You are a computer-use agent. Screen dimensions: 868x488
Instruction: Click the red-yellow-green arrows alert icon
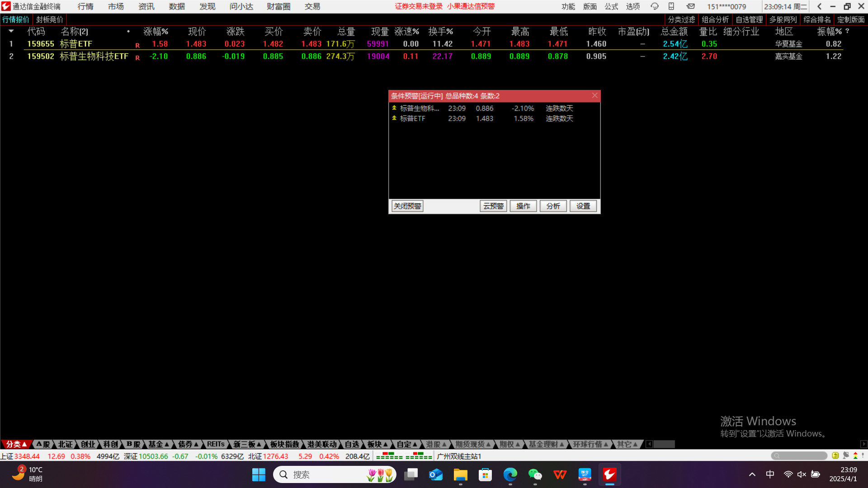coord(855,455)
